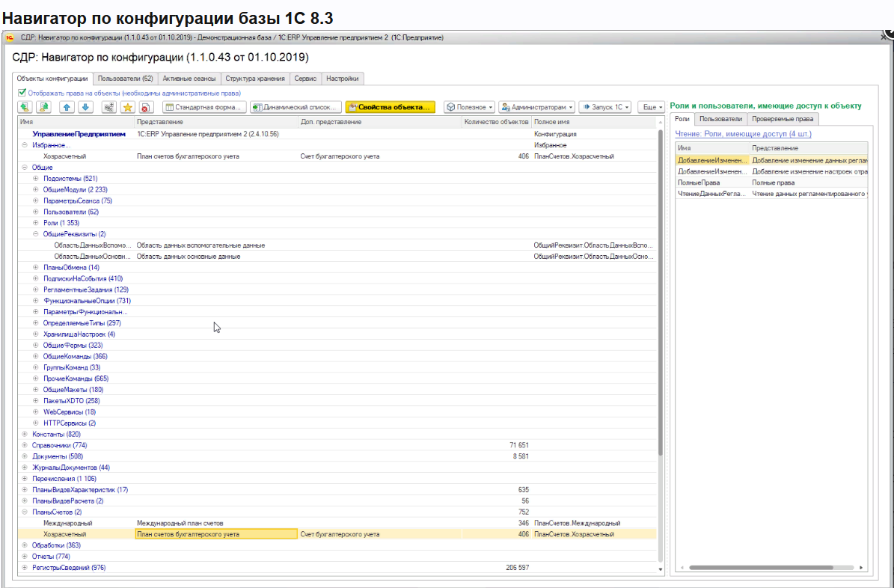The width and height of the screenshot is (894, 588).
Task: Click the blue down arrow toolbar icon
Action: point(86,107)
